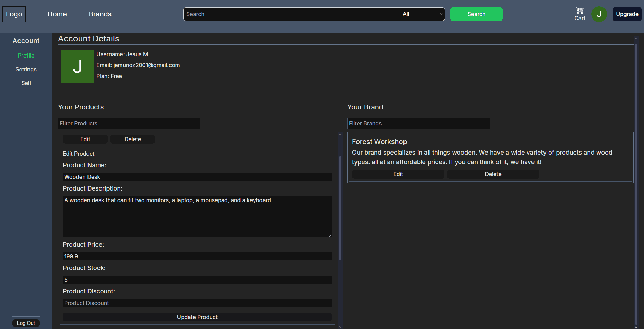This screenshot has height=329, width=644.
Task: Click the Log Out button
Action: click(26, 323)
